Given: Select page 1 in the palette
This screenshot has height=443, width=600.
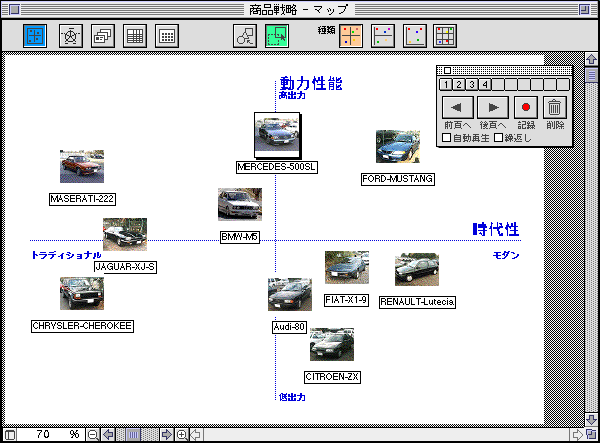Looking at the screenshot, I should [446, 85].
